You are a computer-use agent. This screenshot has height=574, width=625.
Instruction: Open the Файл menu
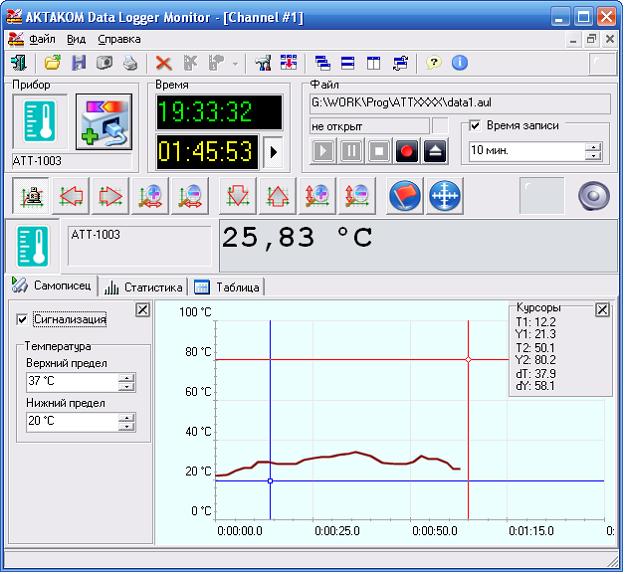(41, 39)
